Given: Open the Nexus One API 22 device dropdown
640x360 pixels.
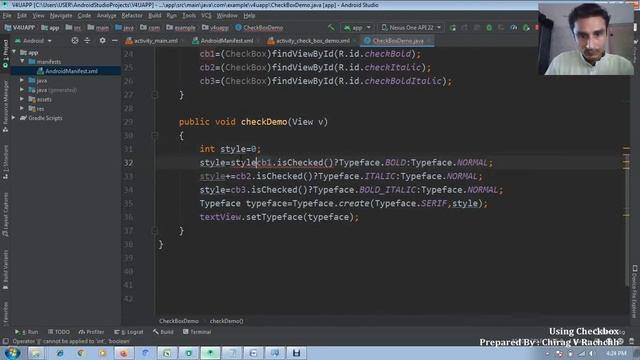Looking at the screenshot, I should (411, 27).
